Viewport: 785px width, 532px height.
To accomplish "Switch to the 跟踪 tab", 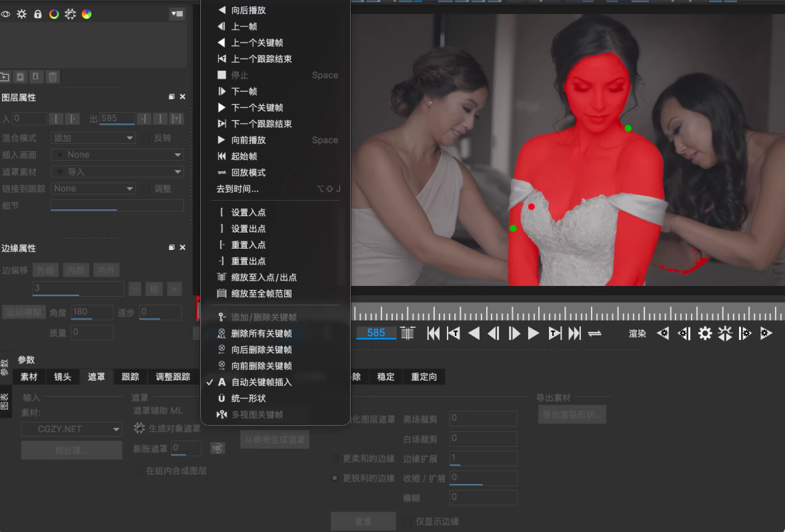I will pos(130,377).
